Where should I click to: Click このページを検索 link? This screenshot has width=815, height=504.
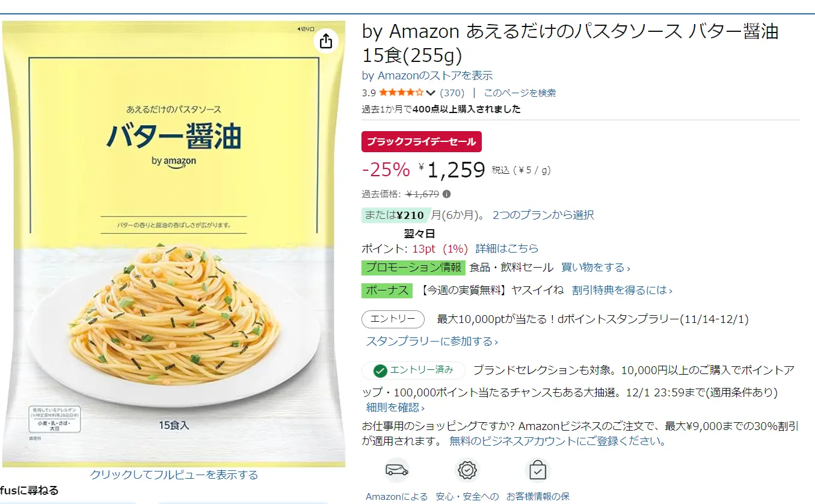tap(520, 93)
